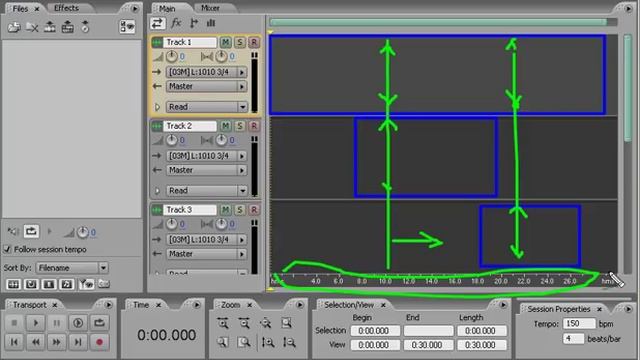Show the EQ track view

211,23
